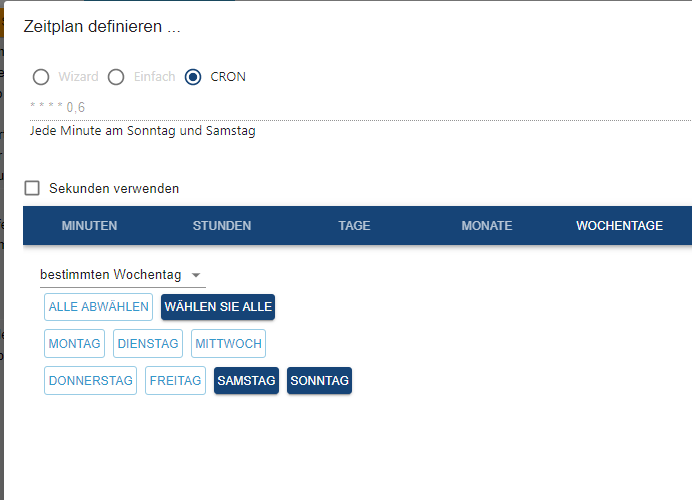Image resolution: width=692 pixels, height=500 pixels.
Task: Toggle the DIENSTAG weekday button
Action: point(148,344)
